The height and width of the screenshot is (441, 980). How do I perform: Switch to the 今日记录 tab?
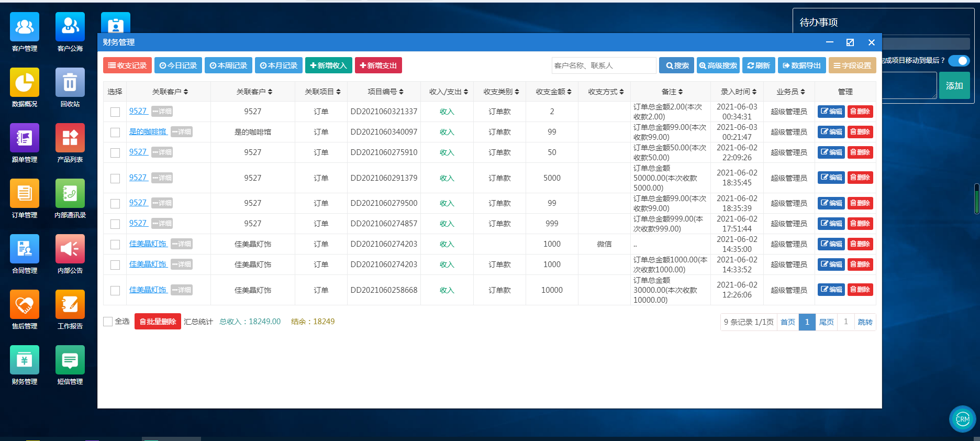pyautogui.click(x=179, y=65)
